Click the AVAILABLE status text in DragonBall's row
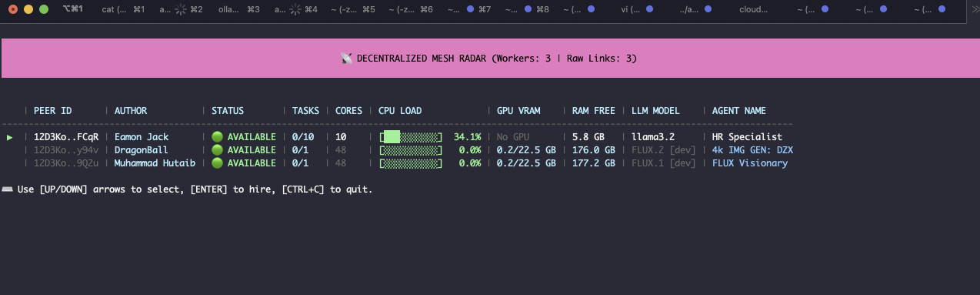 point(252,150)
